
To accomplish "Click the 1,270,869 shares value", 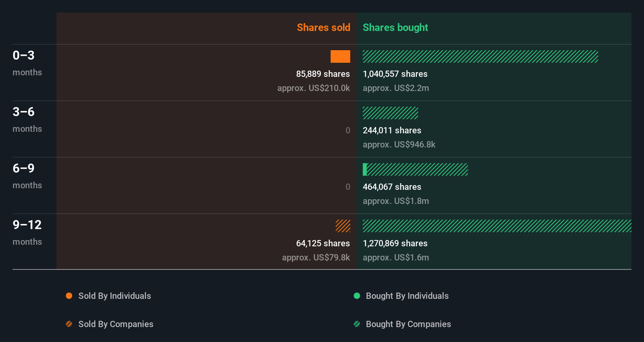I will pos(395,244).
